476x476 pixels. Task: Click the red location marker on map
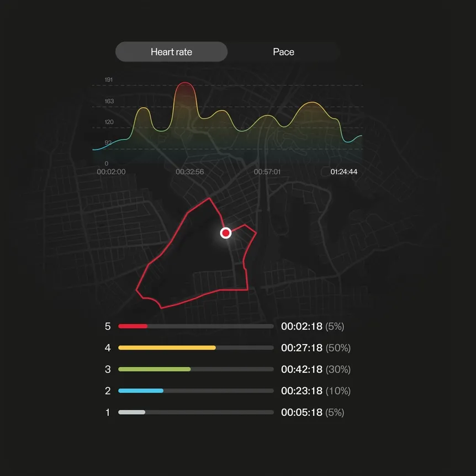point(225,233)
